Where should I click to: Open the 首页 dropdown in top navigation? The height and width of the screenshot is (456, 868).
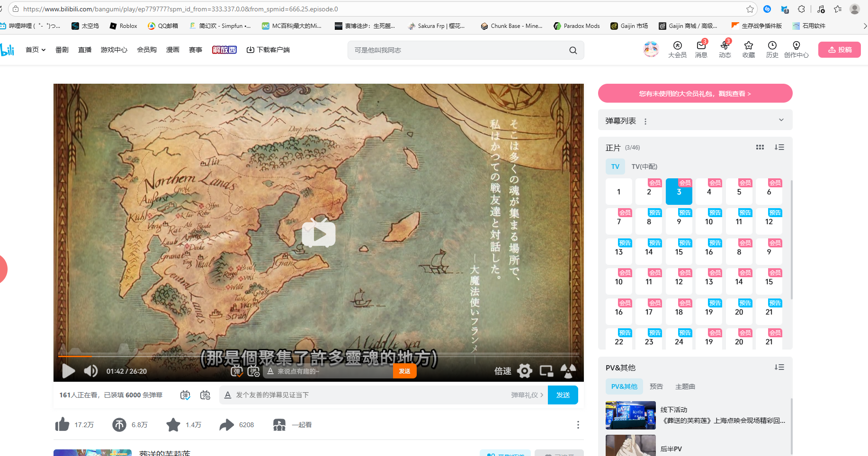[36, 50]
